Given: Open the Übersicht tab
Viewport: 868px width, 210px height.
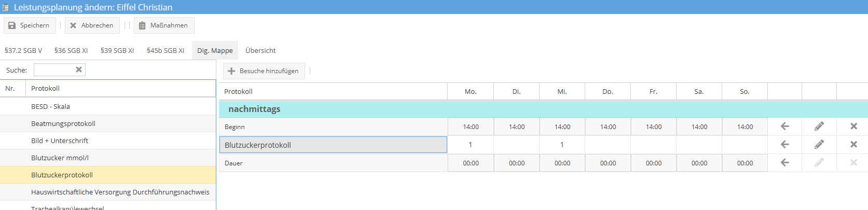Looking at the screenshot, I should click(x=260, y=51).
